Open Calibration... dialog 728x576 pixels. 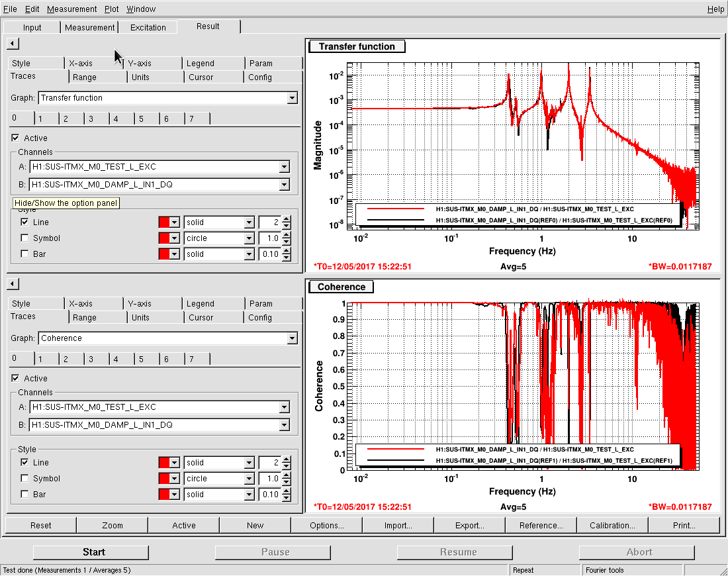pyautogui.click(x=612, y=525)
